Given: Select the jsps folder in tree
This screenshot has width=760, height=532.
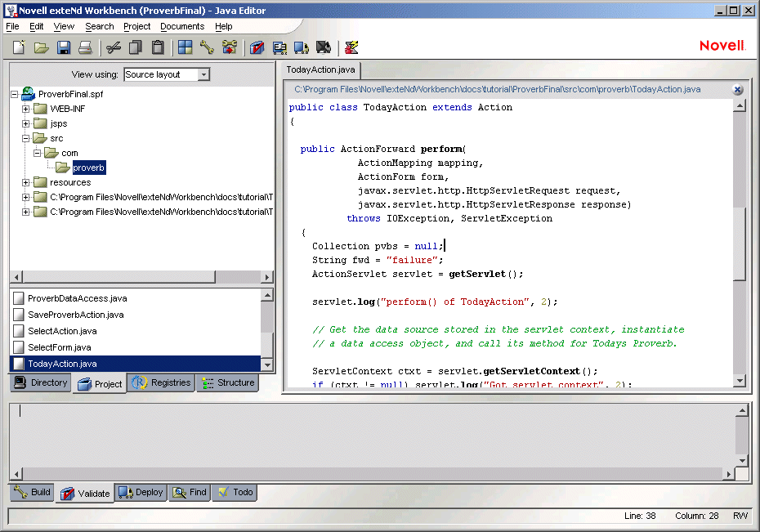Looking at the screenshot, I should point(59,123).
